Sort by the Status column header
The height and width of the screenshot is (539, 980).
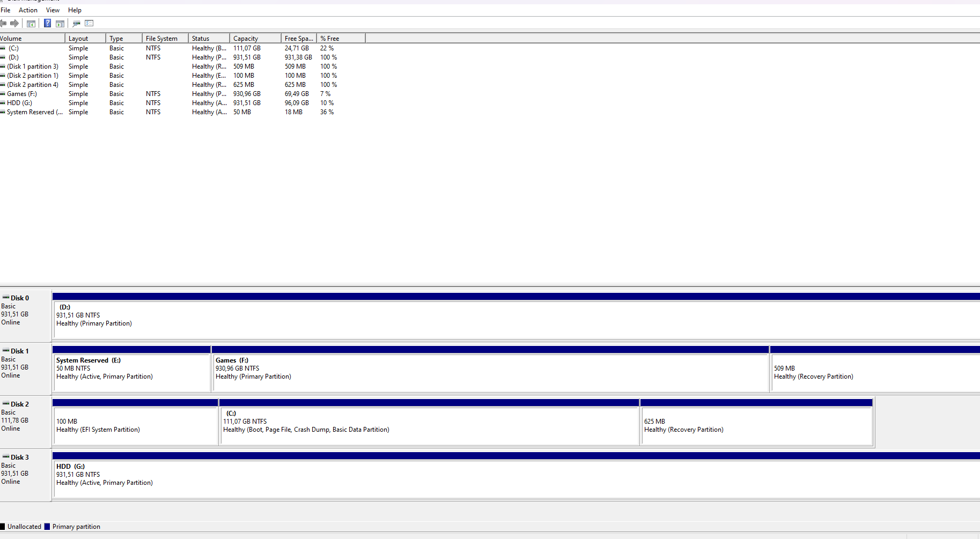209,39
